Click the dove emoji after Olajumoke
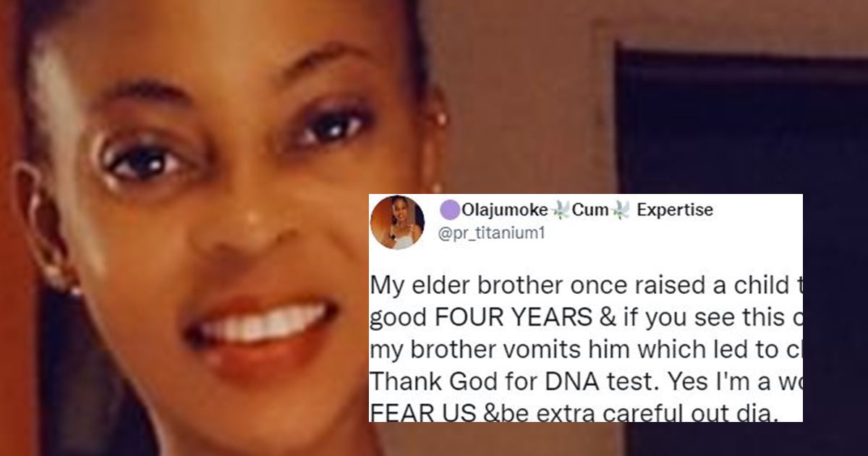The height and width of the screenshot is (456, 868). click(561, 211)
